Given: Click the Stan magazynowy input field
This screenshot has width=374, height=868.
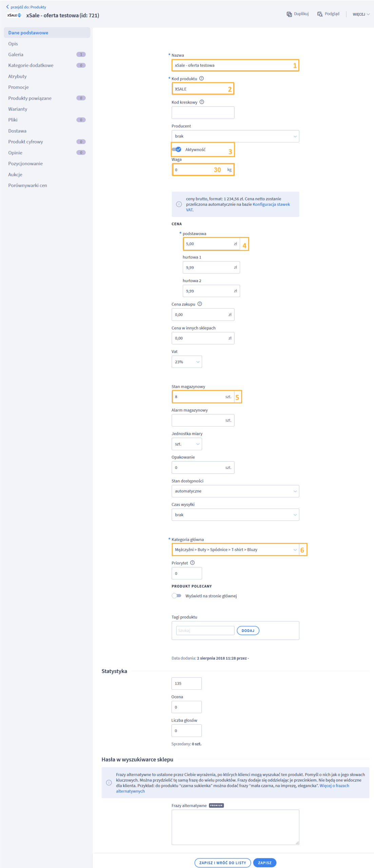Looking at the screenshot, I should tap(198, 397).
